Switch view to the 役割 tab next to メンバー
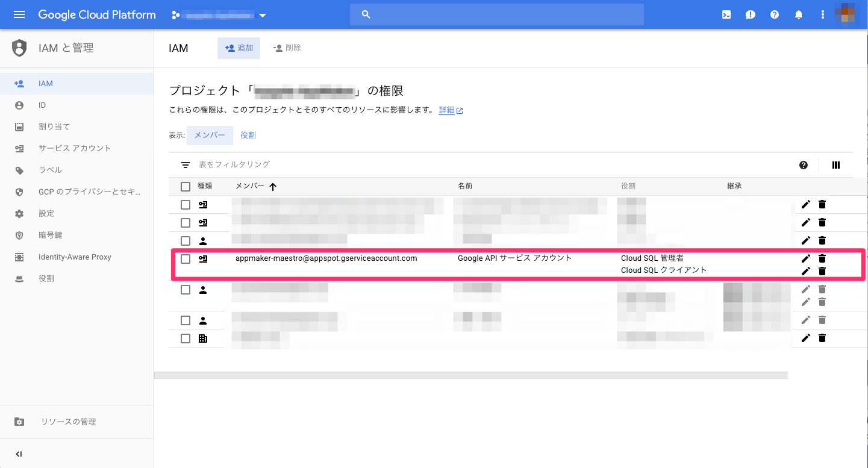Screen dimensions: 868x468 tap(248, 136)
